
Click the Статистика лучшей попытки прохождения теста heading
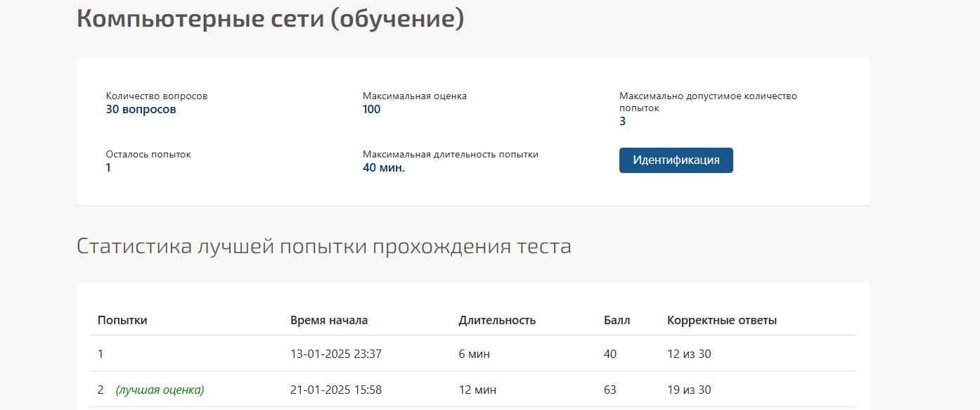pyautogui.click(x=323, y=247)
